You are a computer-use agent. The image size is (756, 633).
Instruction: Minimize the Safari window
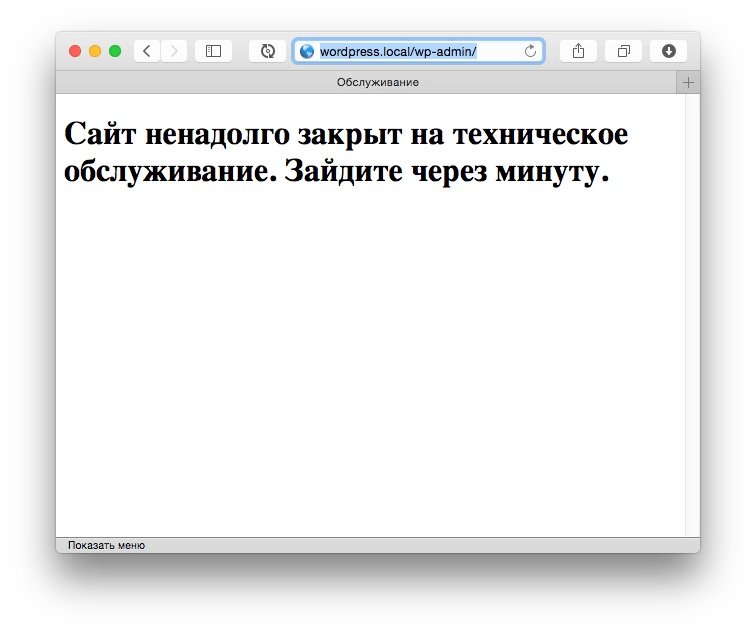pos(95,51)
